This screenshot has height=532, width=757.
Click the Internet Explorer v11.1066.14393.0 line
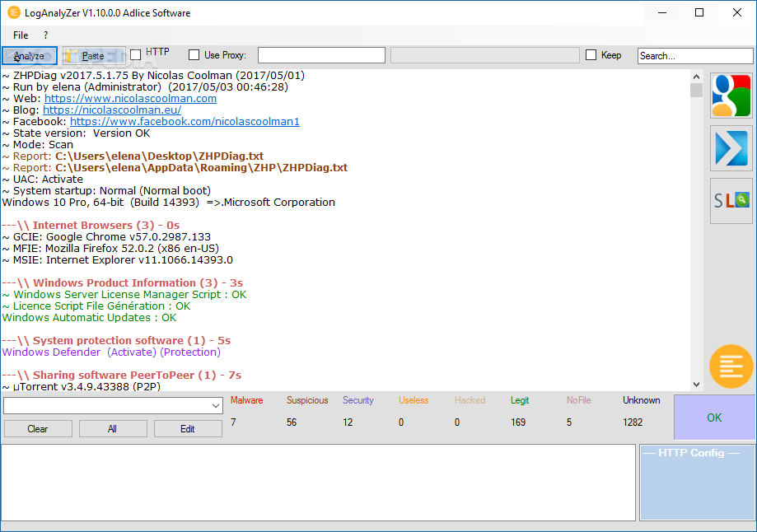tap(117, 260)
